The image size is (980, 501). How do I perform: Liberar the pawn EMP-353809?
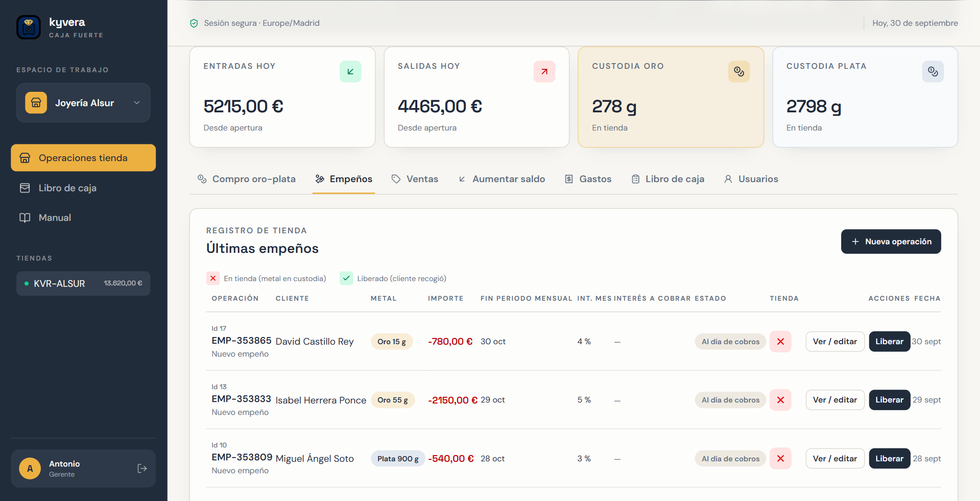(889, 458)
